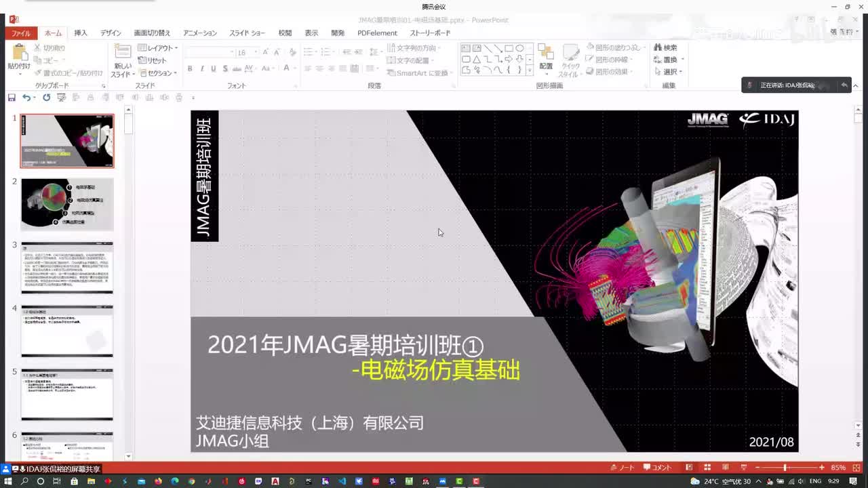Open the File (ファイル) tab

point(20,33)
